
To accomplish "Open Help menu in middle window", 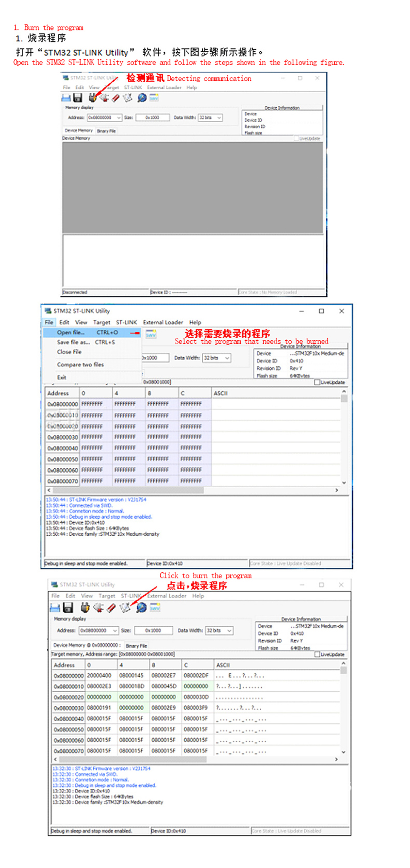I will click(x=195, y=322).
